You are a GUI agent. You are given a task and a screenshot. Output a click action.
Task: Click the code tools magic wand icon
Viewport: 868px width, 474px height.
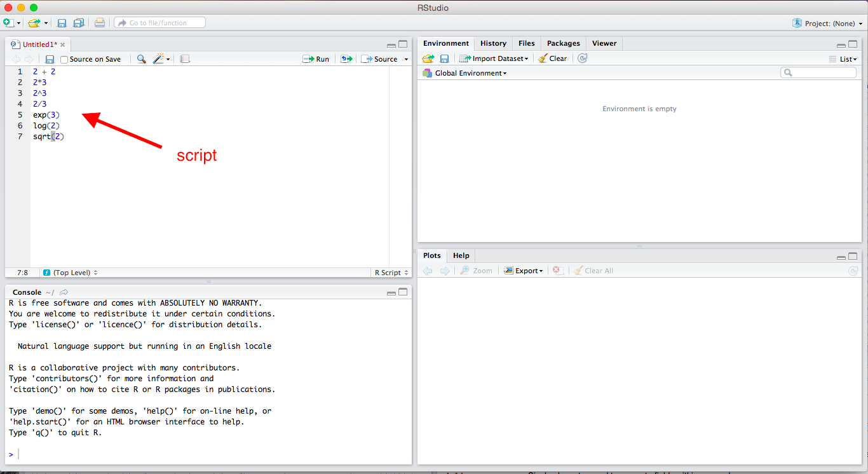point(158,59)
